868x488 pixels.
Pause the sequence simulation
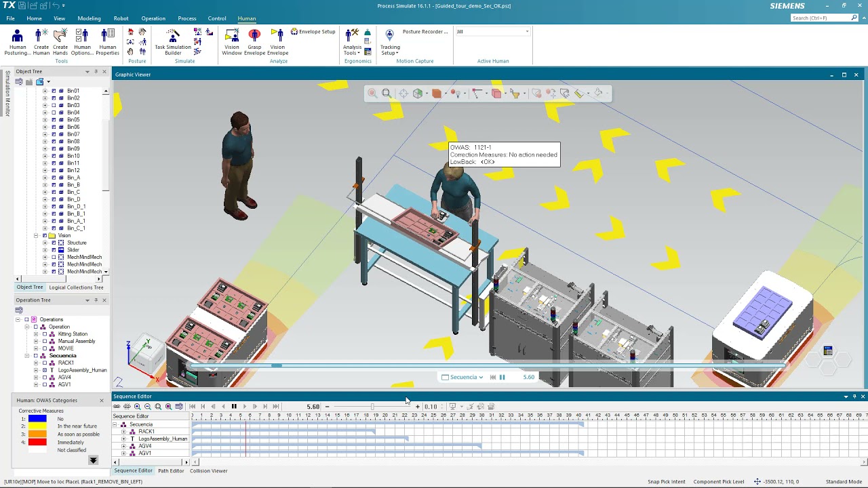(x=234, y=407)
